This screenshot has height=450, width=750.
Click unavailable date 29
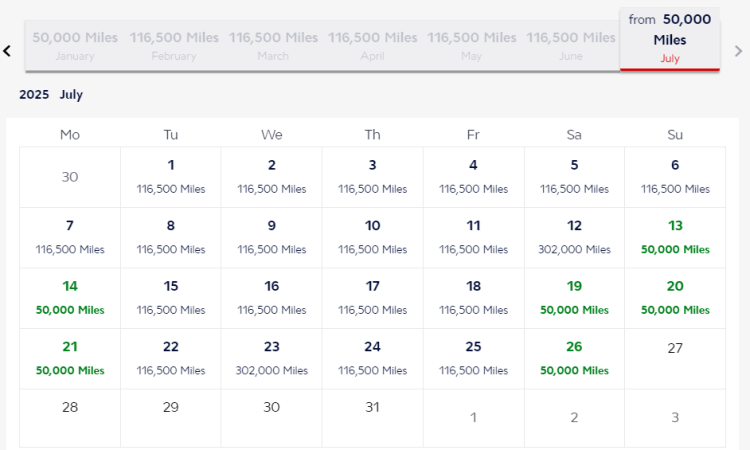click(x=171, y=418)
